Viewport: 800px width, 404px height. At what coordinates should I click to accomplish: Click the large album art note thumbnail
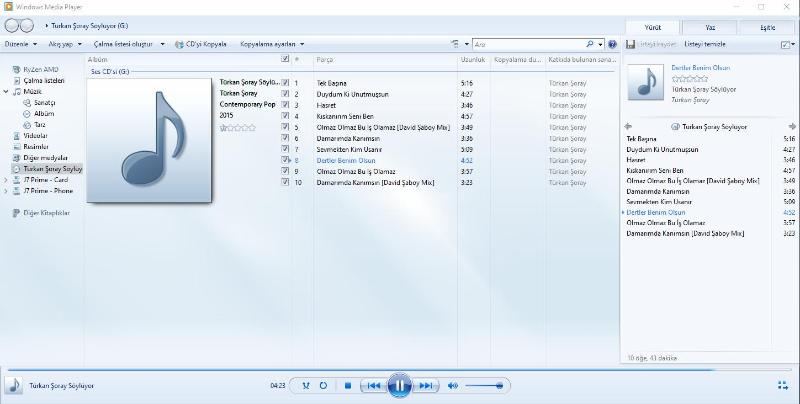[x=149, y=140]
